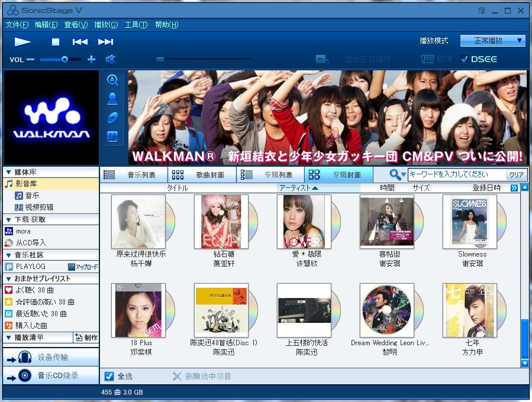
Task: Sort by アーティスト column header
Action: coord(318,188)
